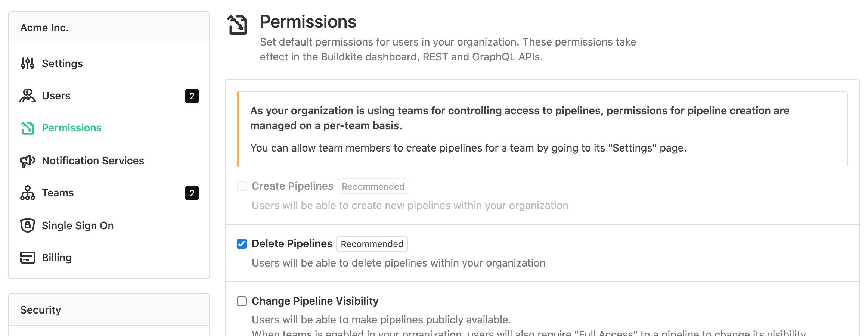Screen dimensions: 868x336
Task: Click the Teams count badge
Action: [x=192, y=193]
